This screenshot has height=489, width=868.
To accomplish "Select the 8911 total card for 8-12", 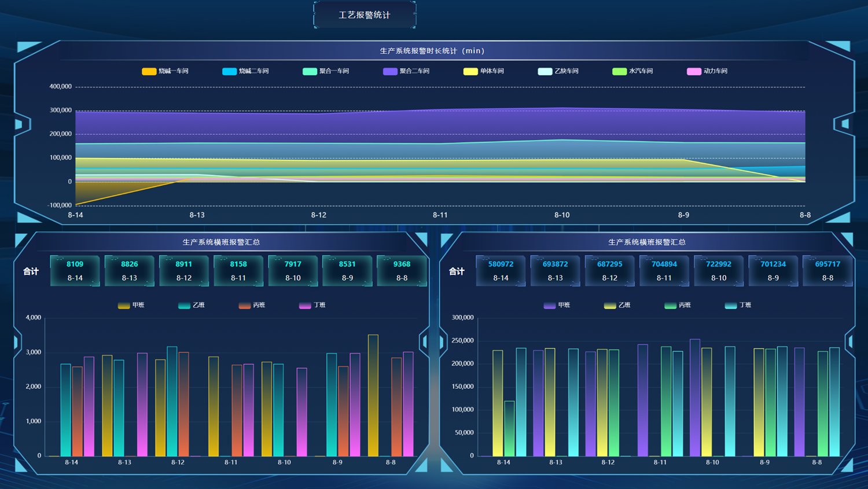I will click(184, 271).
